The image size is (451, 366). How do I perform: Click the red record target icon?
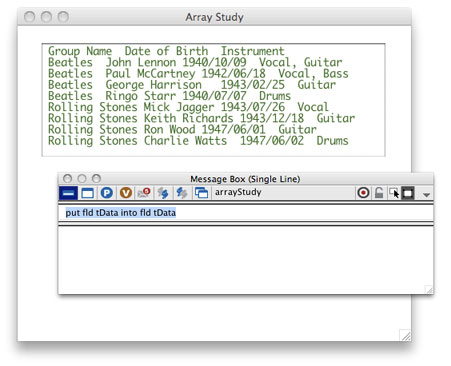point(363,193)
